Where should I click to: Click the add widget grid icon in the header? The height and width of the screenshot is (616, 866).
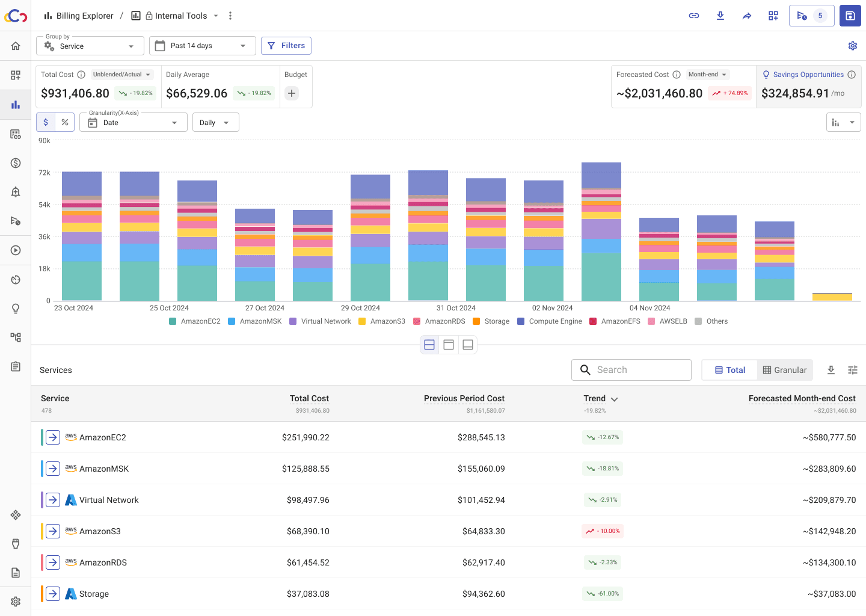coord(773,16)
